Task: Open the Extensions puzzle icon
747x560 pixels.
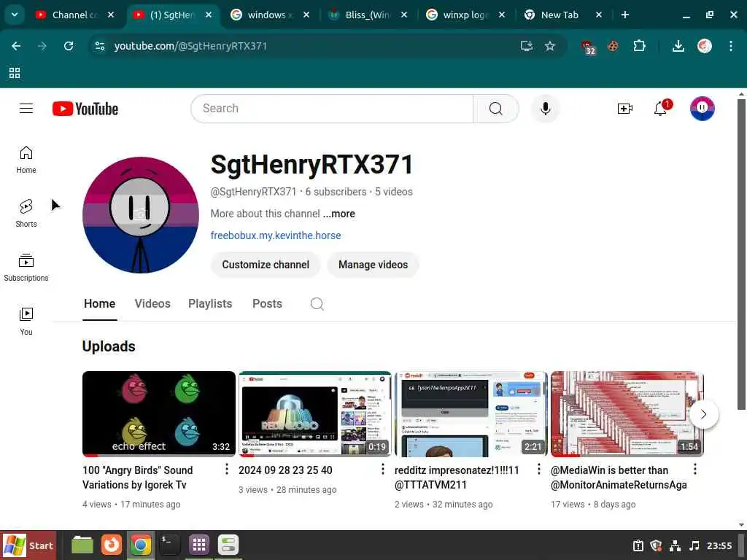Action: 639,46
